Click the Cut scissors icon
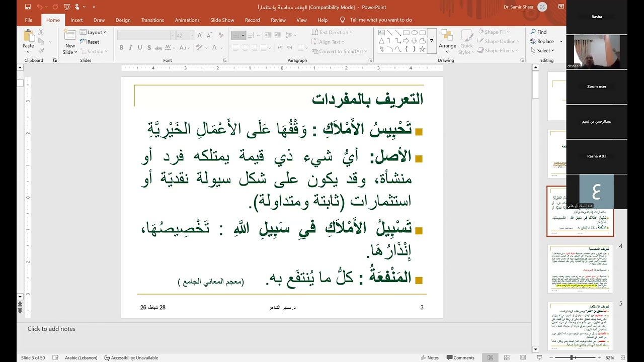Screen dimensions: 644x362 click(x=41, y=32)
